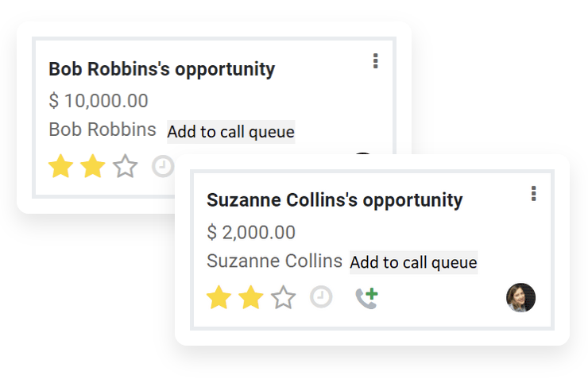The image size is (588, 383).
Task: Set second priority star on Bob Robbins's opportunity
Action: pyautogui.click(x=92, y=167)
